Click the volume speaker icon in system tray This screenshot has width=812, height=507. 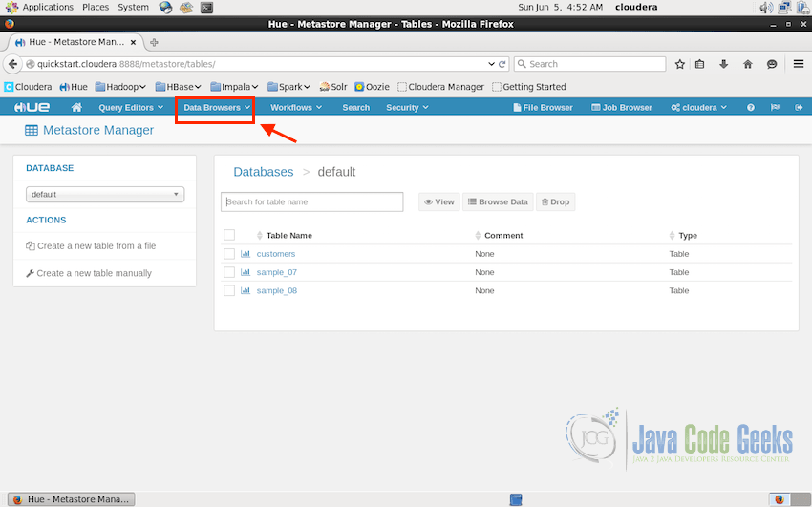tap(766, 8)
